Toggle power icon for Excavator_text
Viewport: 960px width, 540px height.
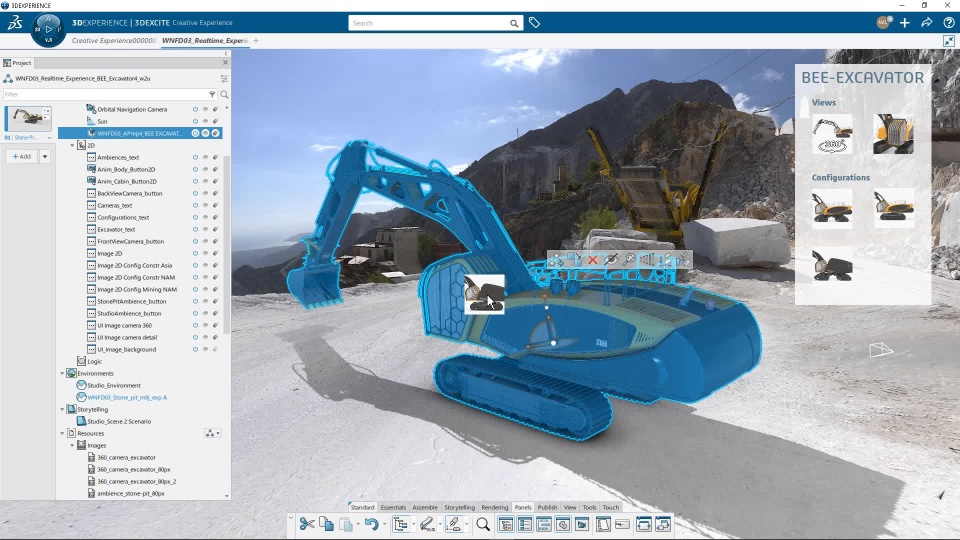click(x=195, y=229)
